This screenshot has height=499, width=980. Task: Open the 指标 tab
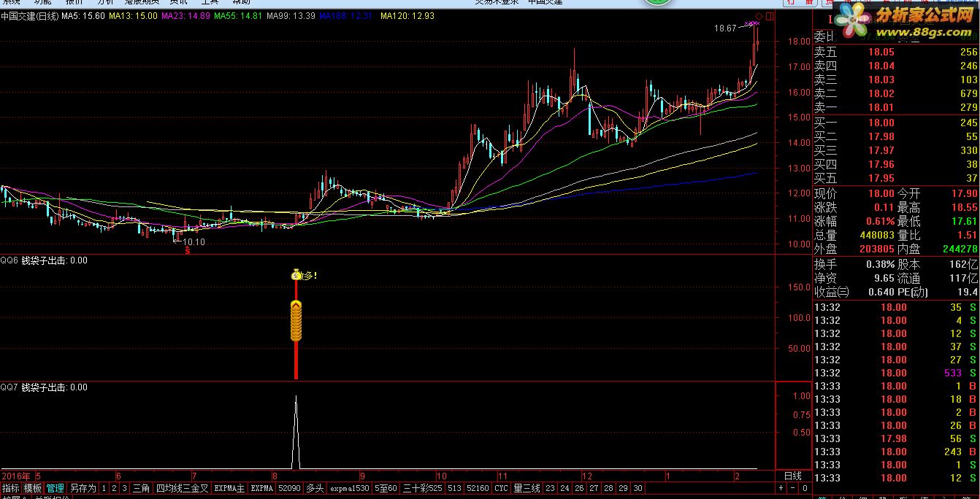[11, 488]
